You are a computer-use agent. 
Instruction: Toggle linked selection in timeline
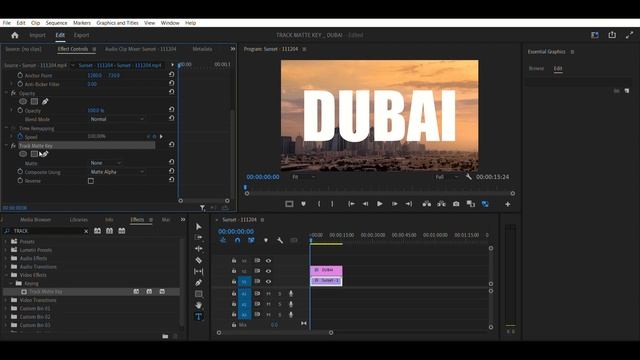251,240
